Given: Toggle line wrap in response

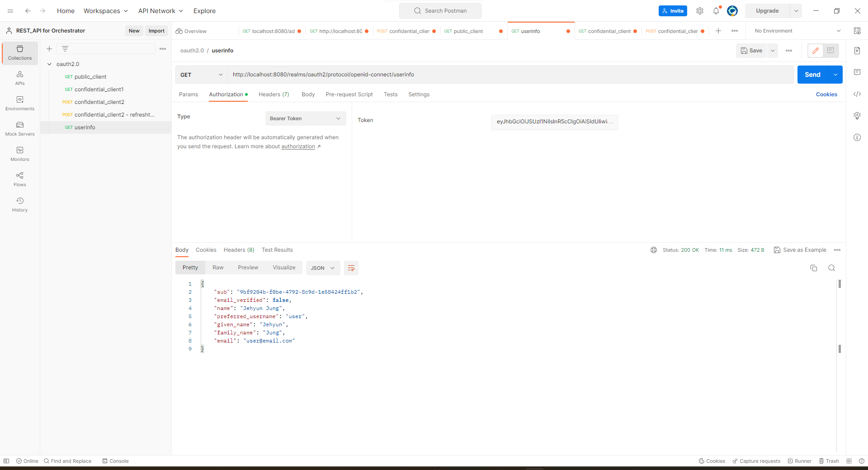Looking at the screenshot, I should click(x=351, y=268).
